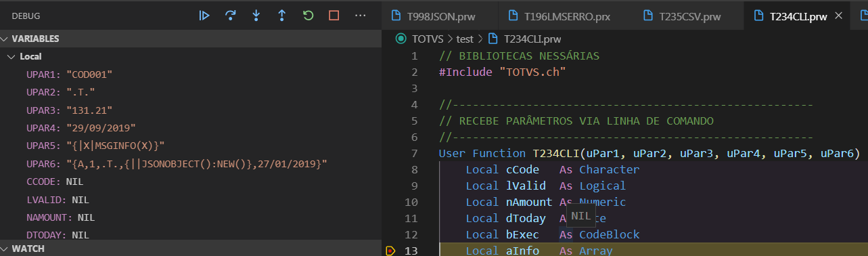Select the UPAR1 variable row
Image resolution: width=868 pixels, height=256 pixels.
tap(191, 74)
